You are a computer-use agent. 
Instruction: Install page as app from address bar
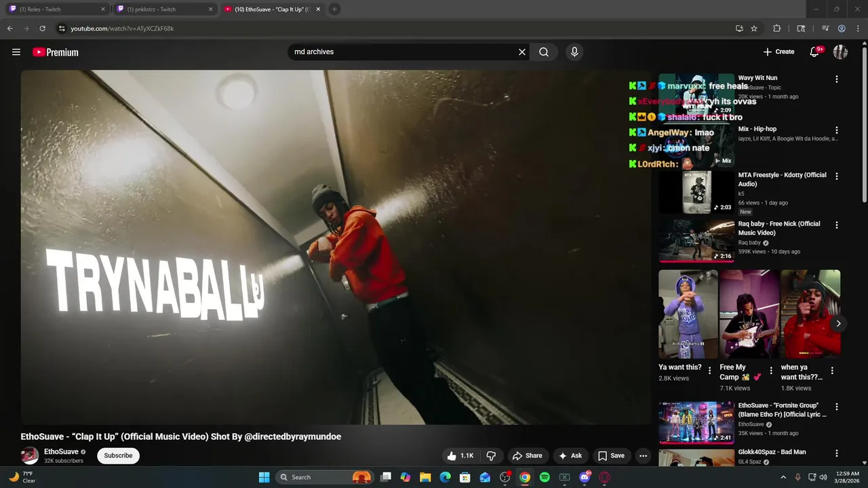[x=739, y=28]
